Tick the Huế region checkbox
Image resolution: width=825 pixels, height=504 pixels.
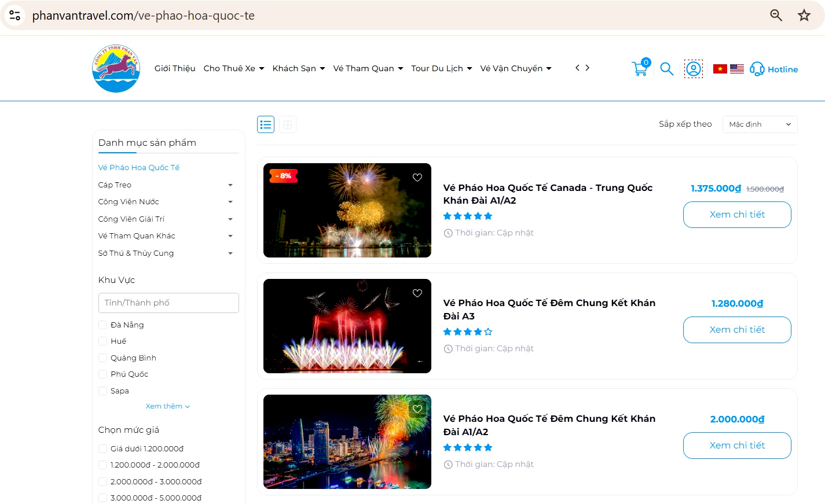coord(102,341)
